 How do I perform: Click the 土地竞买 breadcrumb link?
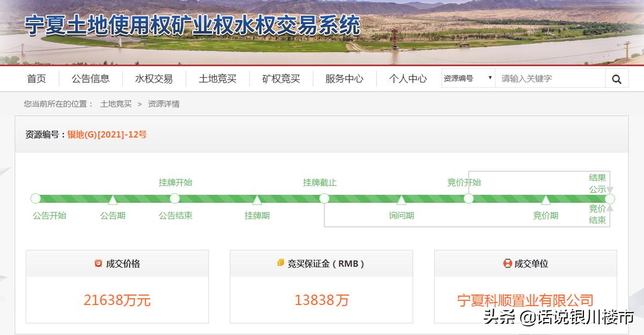point(117,104)
